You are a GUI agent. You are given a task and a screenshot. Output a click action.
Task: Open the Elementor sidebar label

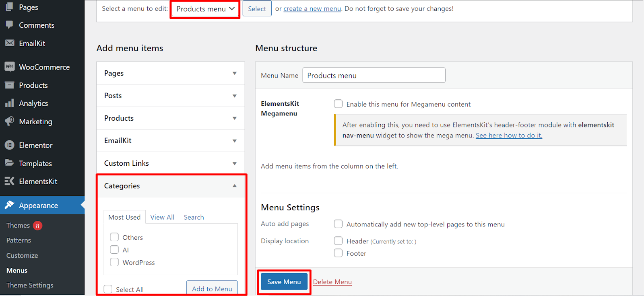pyautogui.click(x=36, y=145)
